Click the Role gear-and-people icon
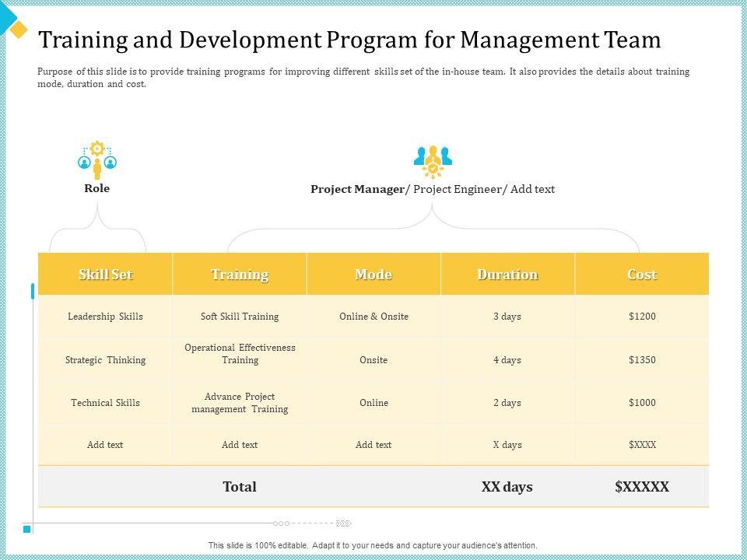The image size is (747, 560). [x=97, y=159]
